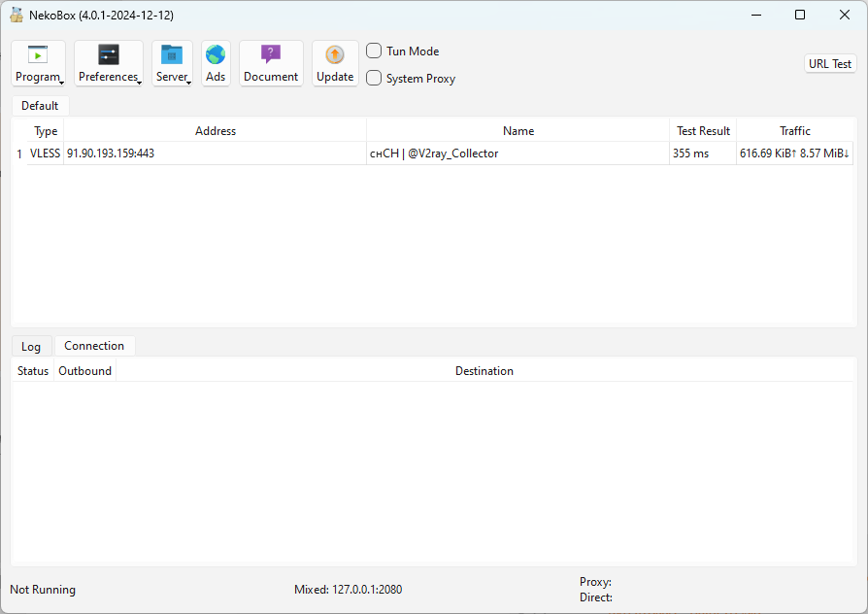Switch to the Default group tab
This screenshot has width=868, height=614.
(40, 105)
